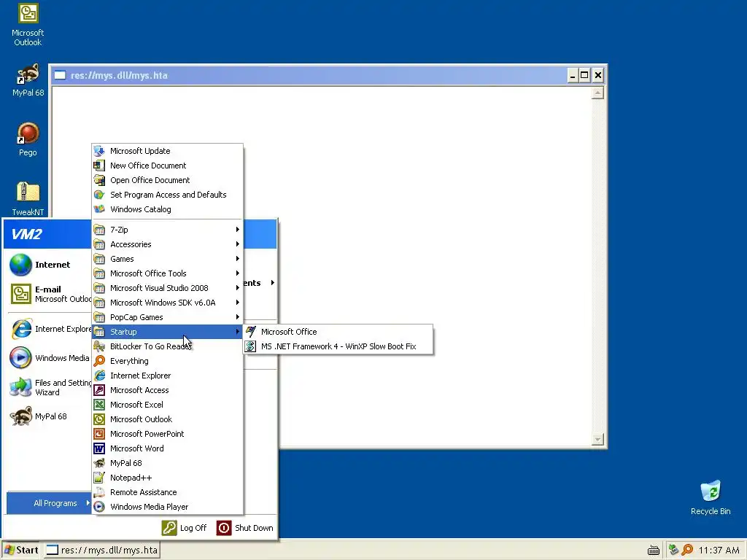Screen dimensions: 747x560
Task: Expand the Games folder
Action: coord(167,259)
